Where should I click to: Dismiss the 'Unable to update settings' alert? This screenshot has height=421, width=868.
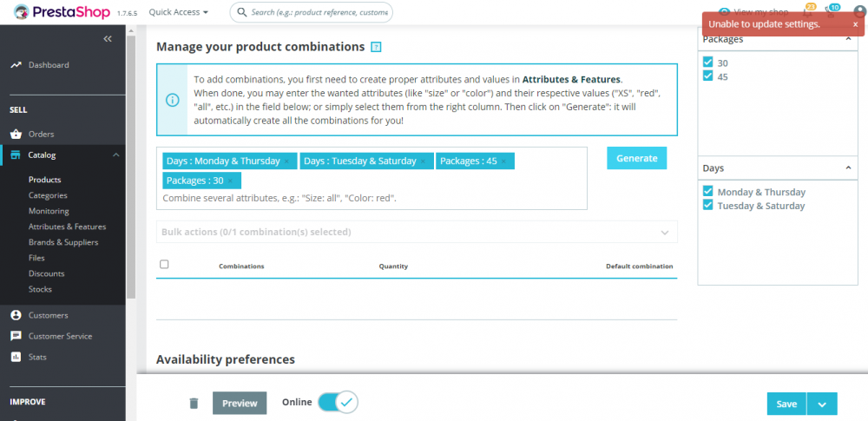(x=855, y=24)
